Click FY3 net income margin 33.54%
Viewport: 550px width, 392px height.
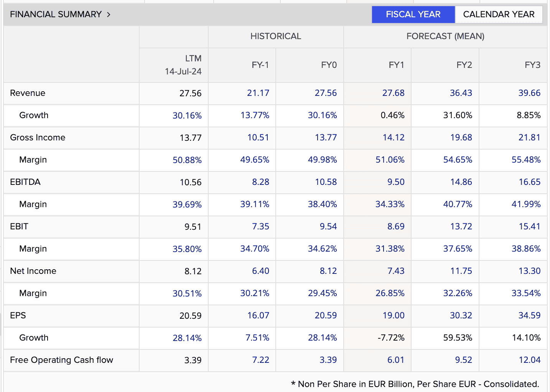(526, 293)
